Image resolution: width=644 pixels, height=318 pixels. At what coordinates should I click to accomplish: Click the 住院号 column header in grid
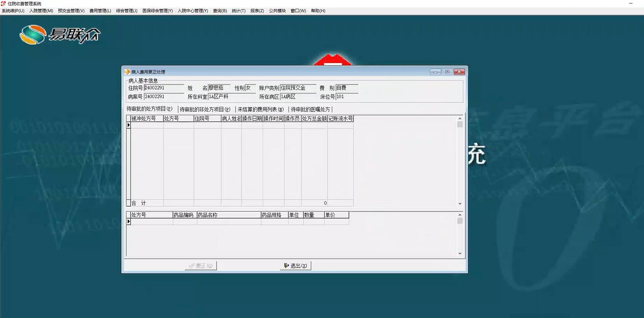(x=208, y=119)
